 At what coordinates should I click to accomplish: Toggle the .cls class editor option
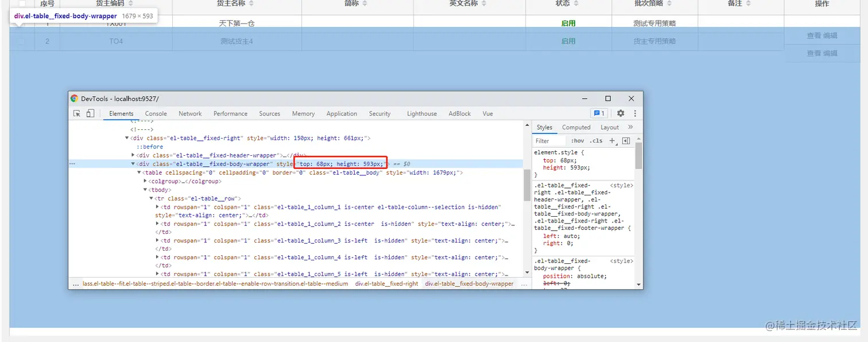point(596,141)
